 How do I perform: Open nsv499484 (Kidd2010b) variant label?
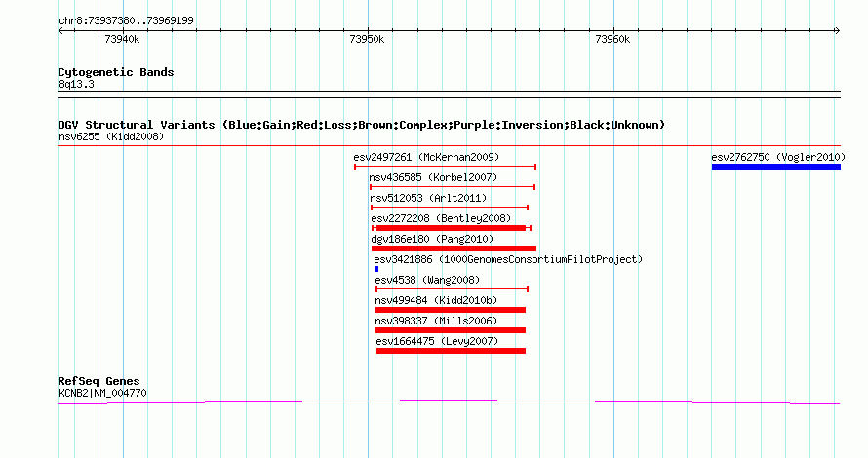[436, 300]
